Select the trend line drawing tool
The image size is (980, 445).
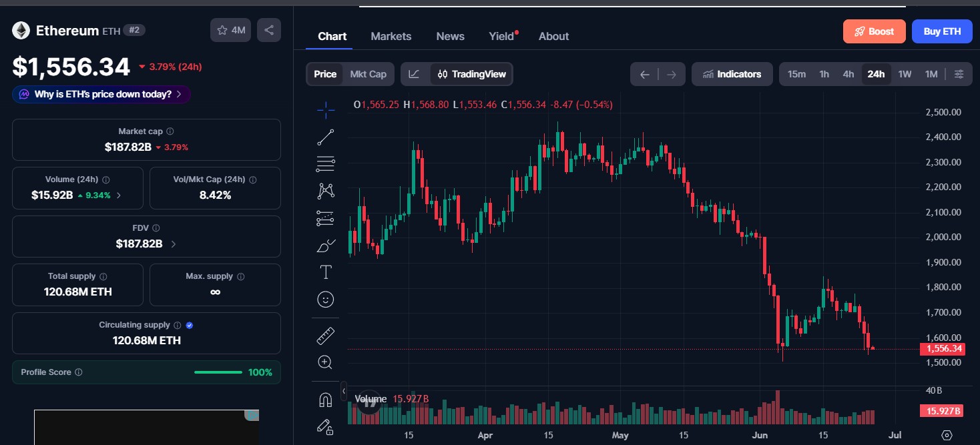[x=326, y=137]
